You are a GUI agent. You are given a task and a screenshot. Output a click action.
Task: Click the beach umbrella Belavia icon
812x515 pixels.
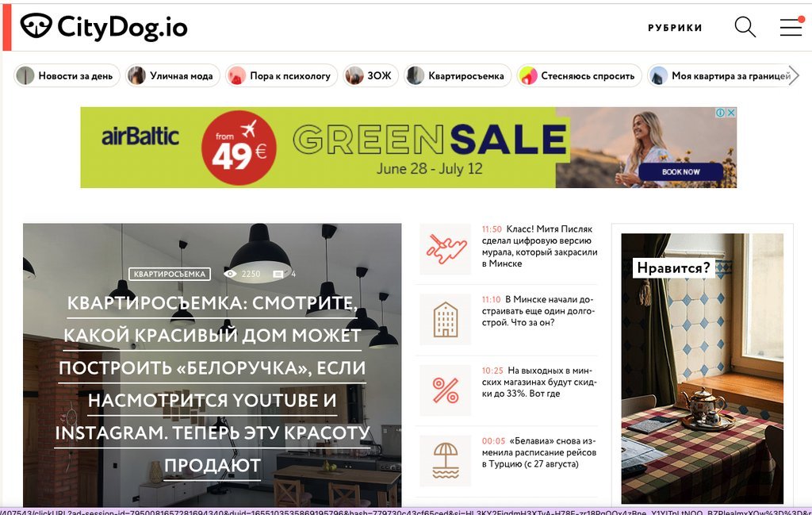446,460
